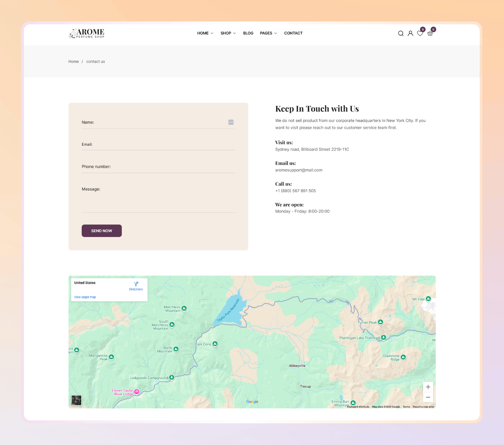
Task: View wishlist via heart icon
Action: pos(420,33)
